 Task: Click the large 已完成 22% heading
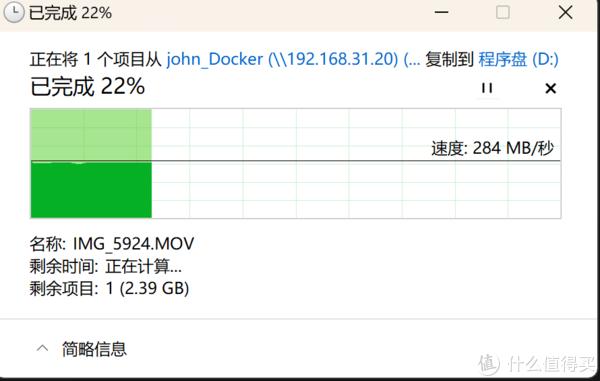tap(88, 86)
